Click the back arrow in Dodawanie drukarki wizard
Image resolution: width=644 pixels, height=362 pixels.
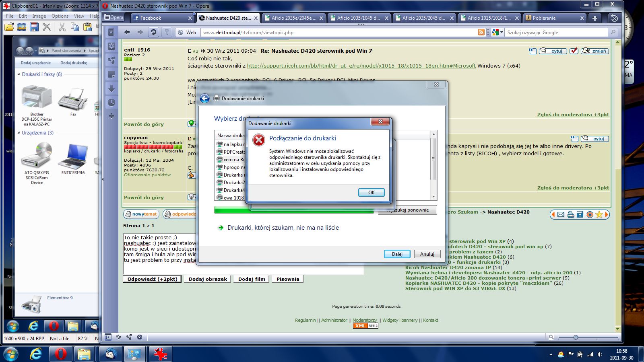click(204, 98)
